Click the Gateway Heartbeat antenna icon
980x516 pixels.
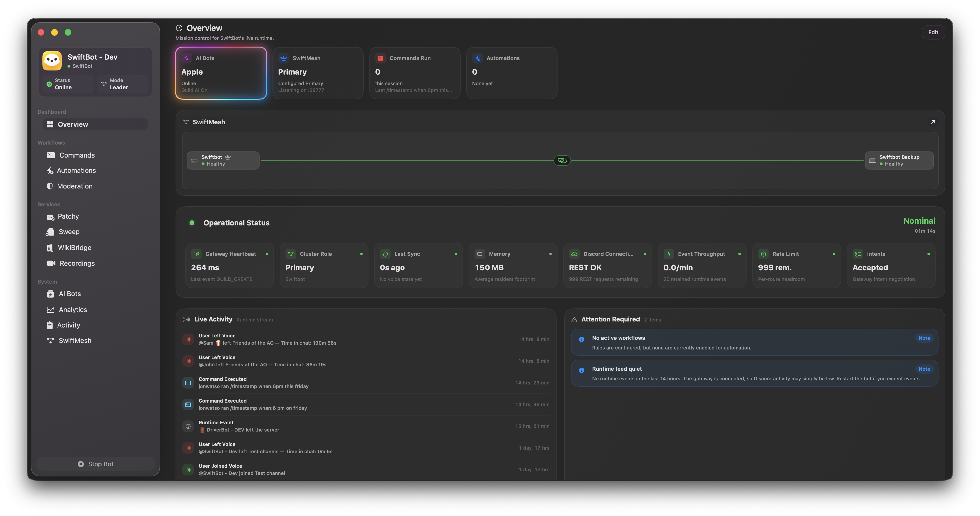point(196,254)
